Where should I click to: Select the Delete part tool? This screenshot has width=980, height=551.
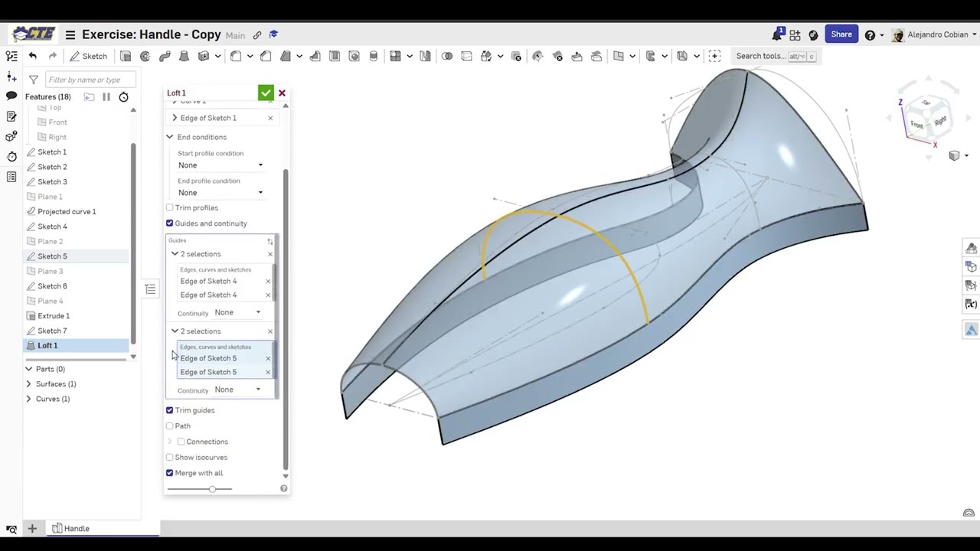(x=516, y=56)
